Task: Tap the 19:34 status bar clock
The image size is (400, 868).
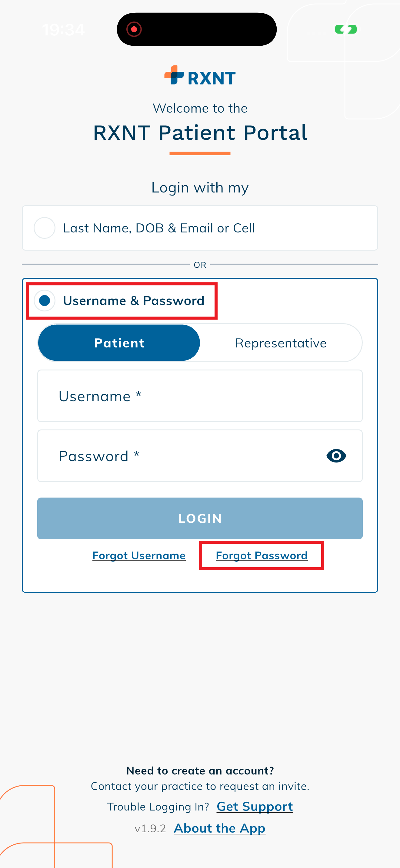Action: pyautogui.click(x=63, y=30)
